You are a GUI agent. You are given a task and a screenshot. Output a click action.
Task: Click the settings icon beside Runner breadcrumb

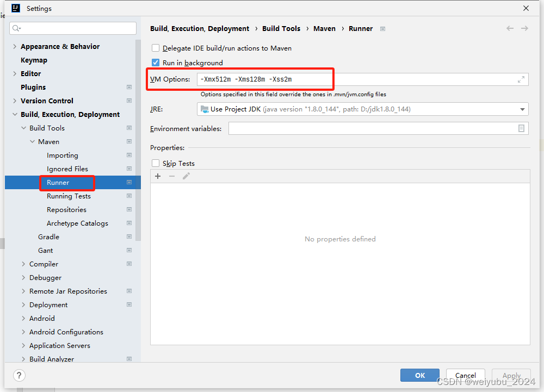point(382,28)
